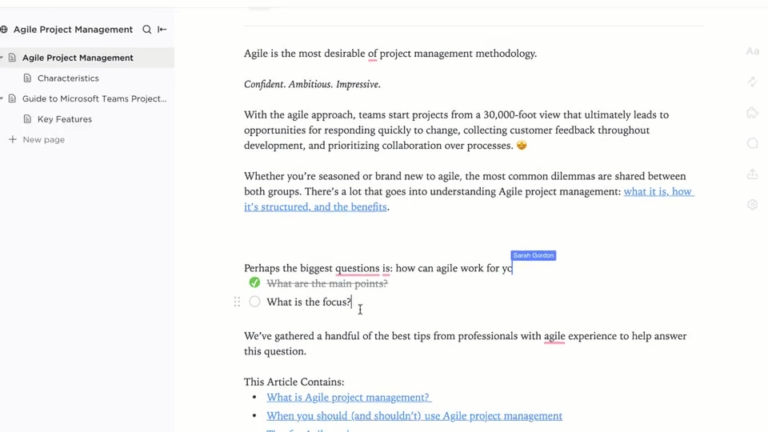Click the two-arrows sync icon in right sidebar
Image resolution: width=768 pixels, height=432 pixels.
pos(752,82)
